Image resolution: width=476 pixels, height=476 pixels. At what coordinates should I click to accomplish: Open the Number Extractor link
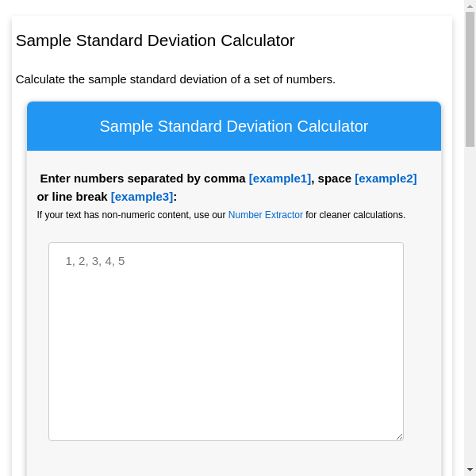tap(265, 215)
